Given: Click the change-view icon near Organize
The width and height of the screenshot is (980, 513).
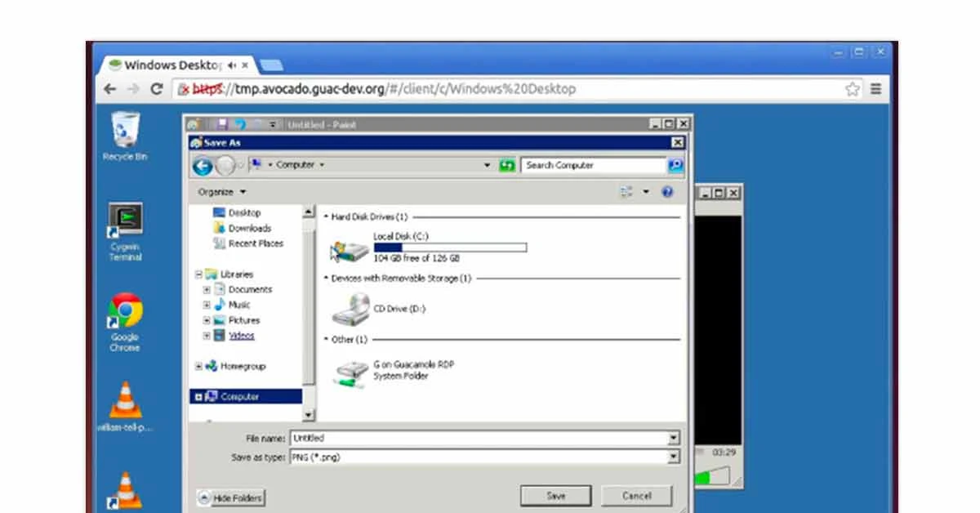Looking at the screenshot, I should tap(628, 191).
